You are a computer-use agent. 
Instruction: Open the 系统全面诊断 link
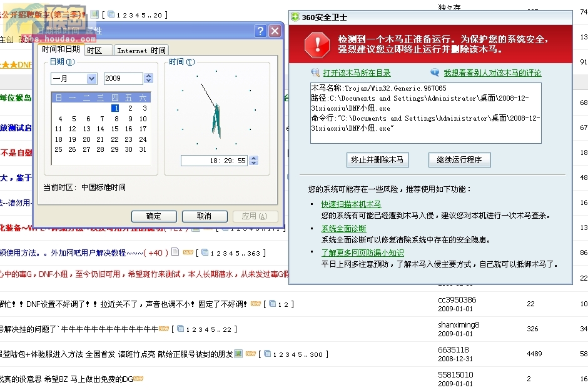pos(343,229)
